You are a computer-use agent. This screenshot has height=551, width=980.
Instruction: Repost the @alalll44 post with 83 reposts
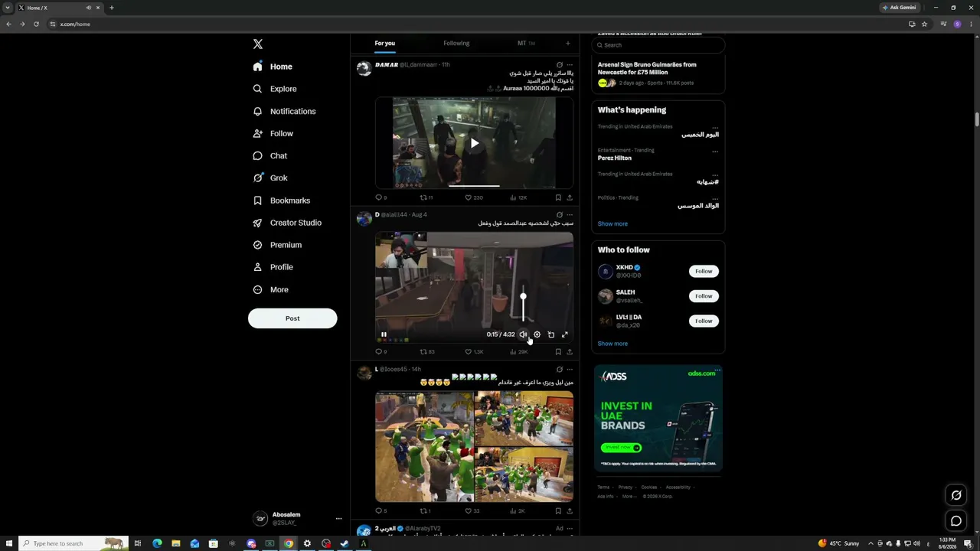427,352
